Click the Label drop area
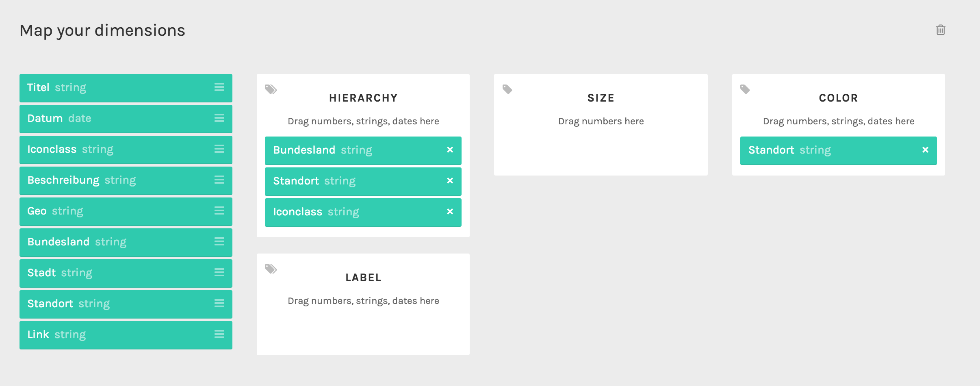 [x=363, y=304]
